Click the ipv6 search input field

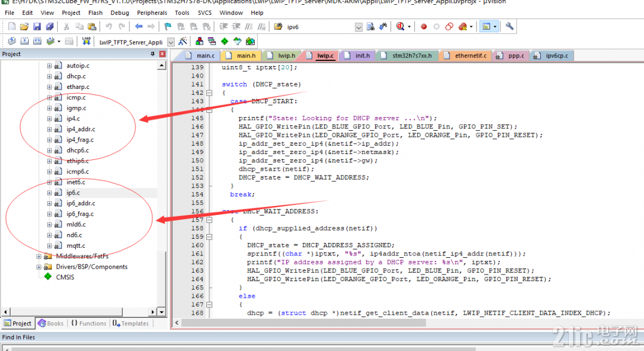pos(320,27)
